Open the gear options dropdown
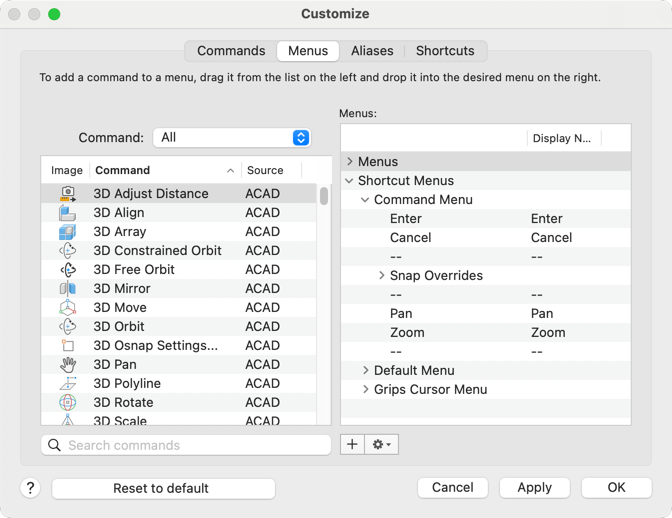Viewport: 672px width, 518px height. pos(382,444)
